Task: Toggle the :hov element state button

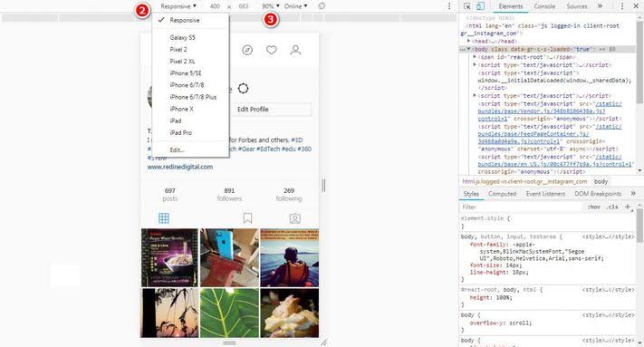Action: [593, 207]
